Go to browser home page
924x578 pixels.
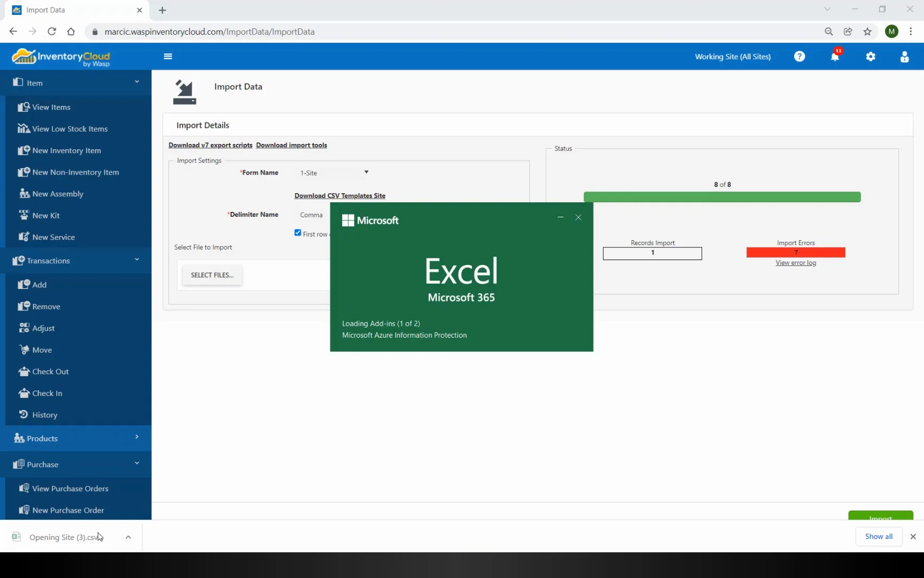(x=71, y=32)
